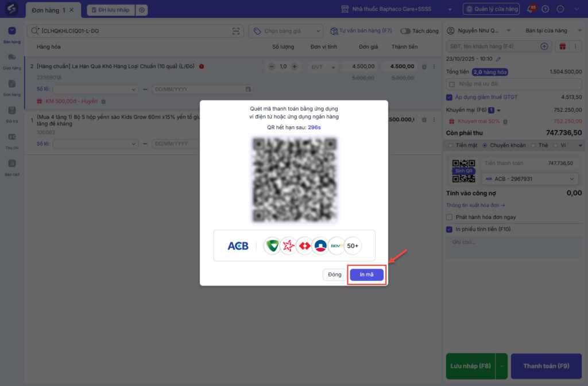The height and width of the screenshot is (386, 588).
Task: Remove the Khuyen mai 50% promotion trash icon
Action: pos(505,121)
